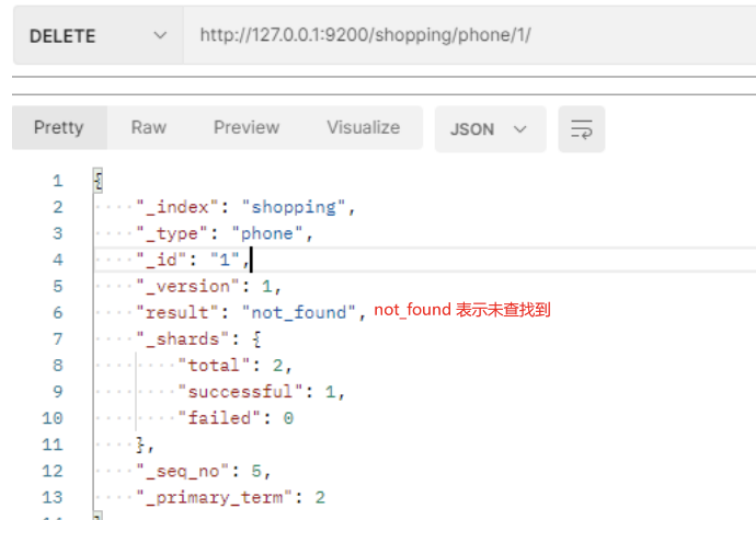Switch to the Raw response tab
The height and width of the screenshot is (540, 756).
coord(148,128)
